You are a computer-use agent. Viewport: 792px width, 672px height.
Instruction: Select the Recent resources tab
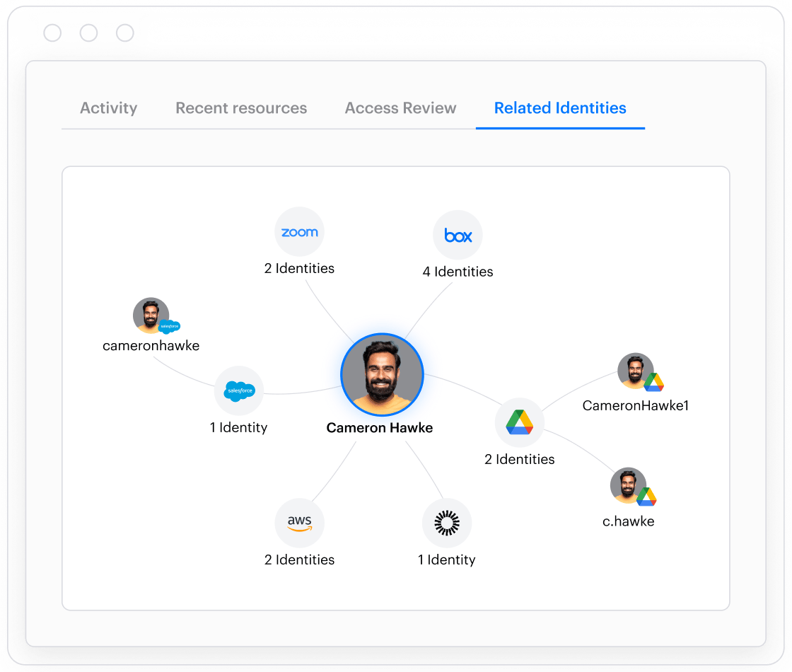[x=241, y=108]
